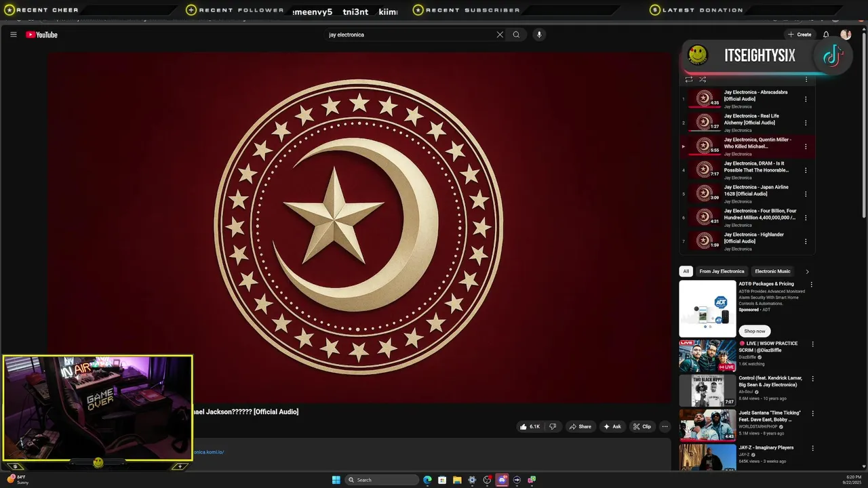Click the Ask button
Viewport: 868px width, 488px height.
pos(612,426)
